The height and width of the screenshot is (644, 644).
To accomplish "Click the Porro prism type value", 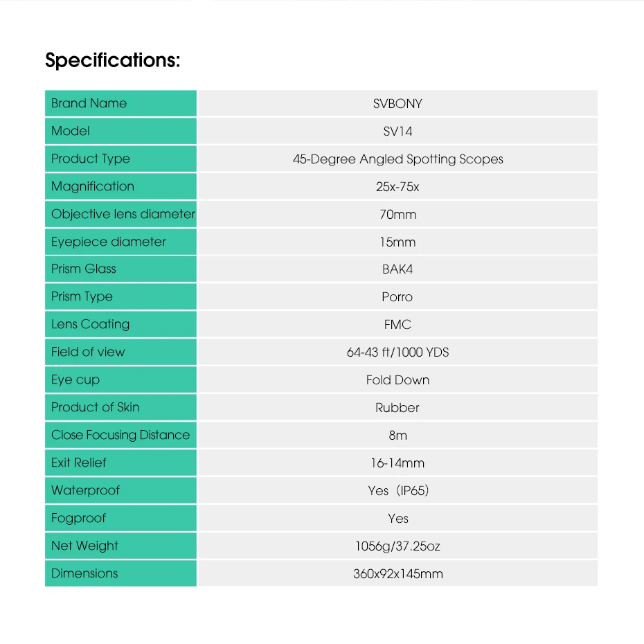I will pos(397,297).
